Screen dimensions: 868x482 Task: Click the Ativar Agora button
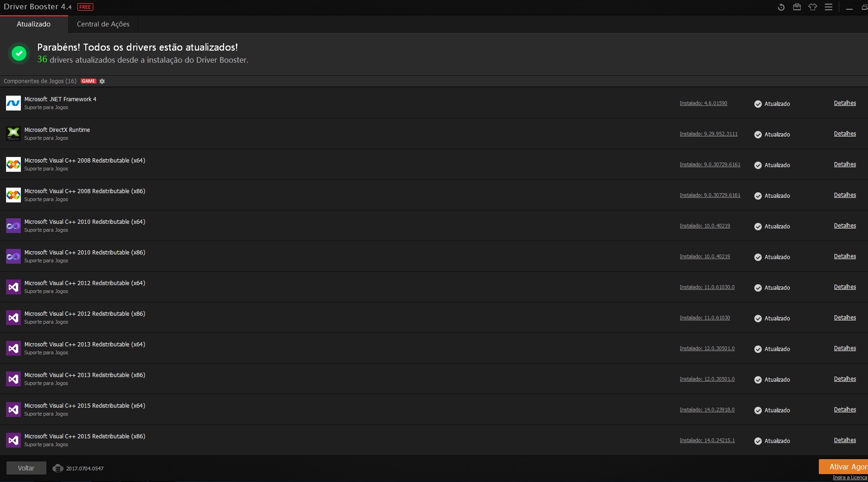point(847,466)
